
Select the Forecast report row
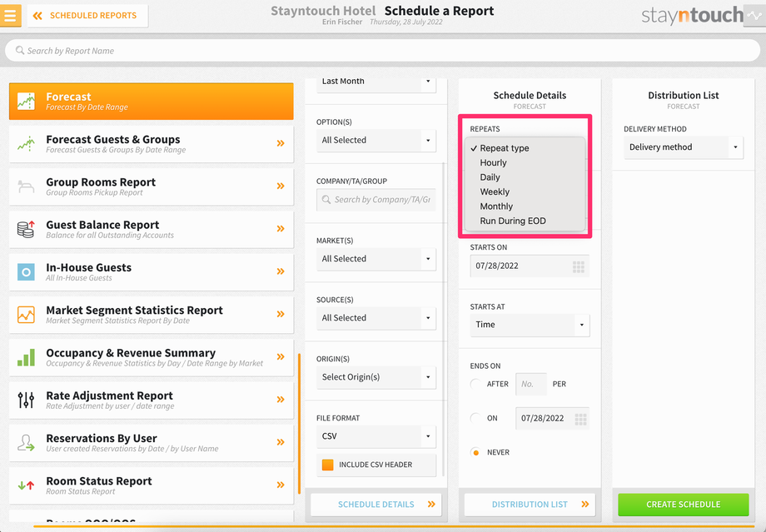[151, 101]
